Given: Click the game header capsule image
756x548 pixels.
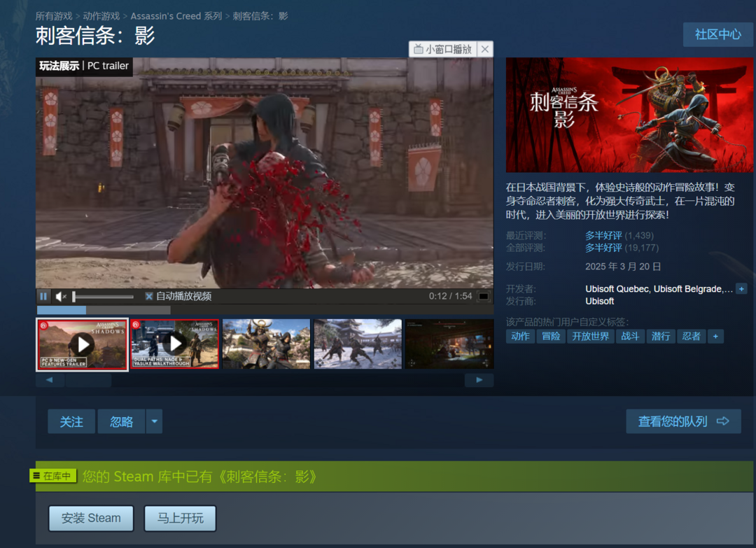Looking at the screenshot, I should [629, 115].
